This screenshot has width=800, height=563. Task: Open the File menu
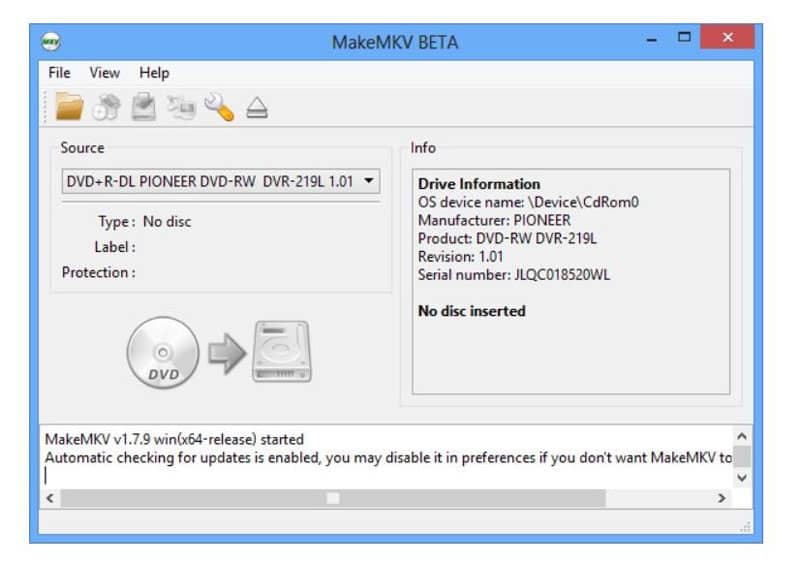pyautogui.click(x=59, y=72)
